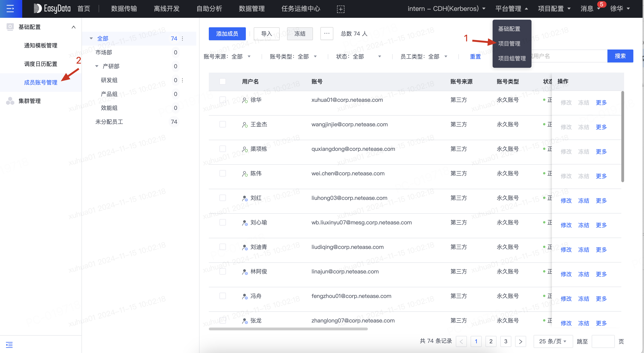Click the user icon next to 徐华 in table
Viewport: 644px width, 353px height.
[245, 100]
